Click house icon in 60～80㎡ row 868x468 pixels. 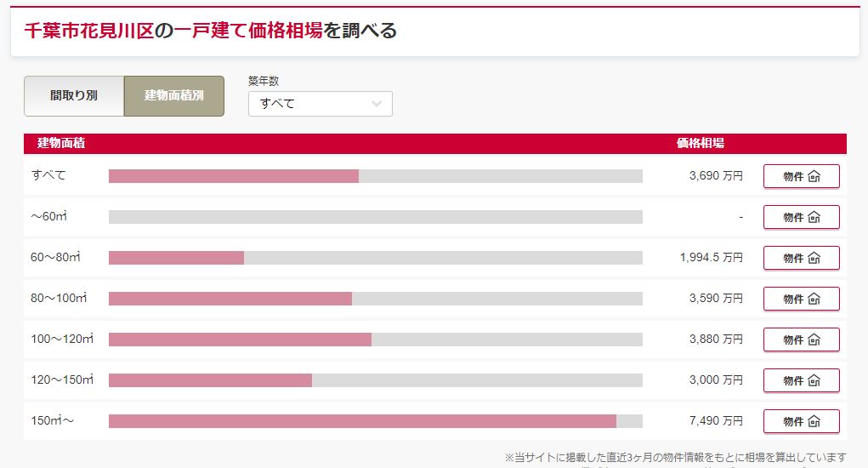coord(814,258)
